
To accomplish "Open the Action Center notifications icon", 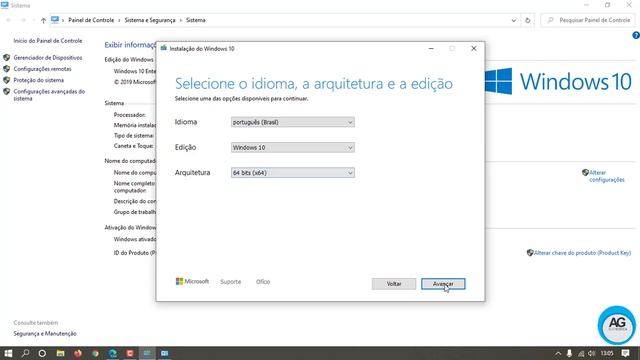I will (625, 353).
